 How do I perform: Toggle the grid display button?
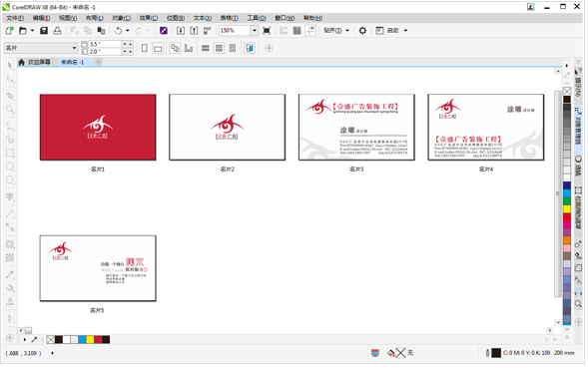click(x=297, y=31)
